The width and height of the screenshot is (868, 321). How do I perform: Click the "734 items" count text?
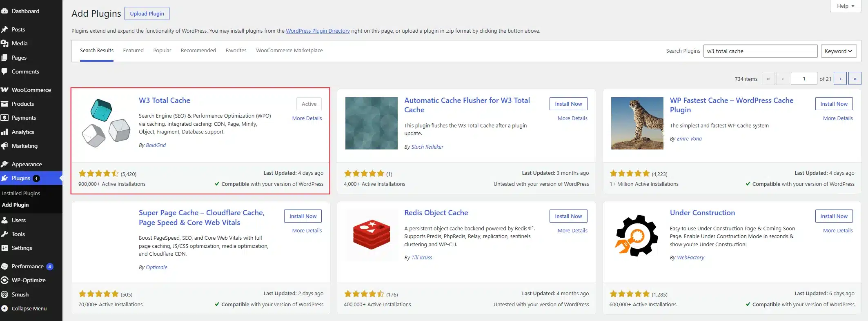(746, 79)
